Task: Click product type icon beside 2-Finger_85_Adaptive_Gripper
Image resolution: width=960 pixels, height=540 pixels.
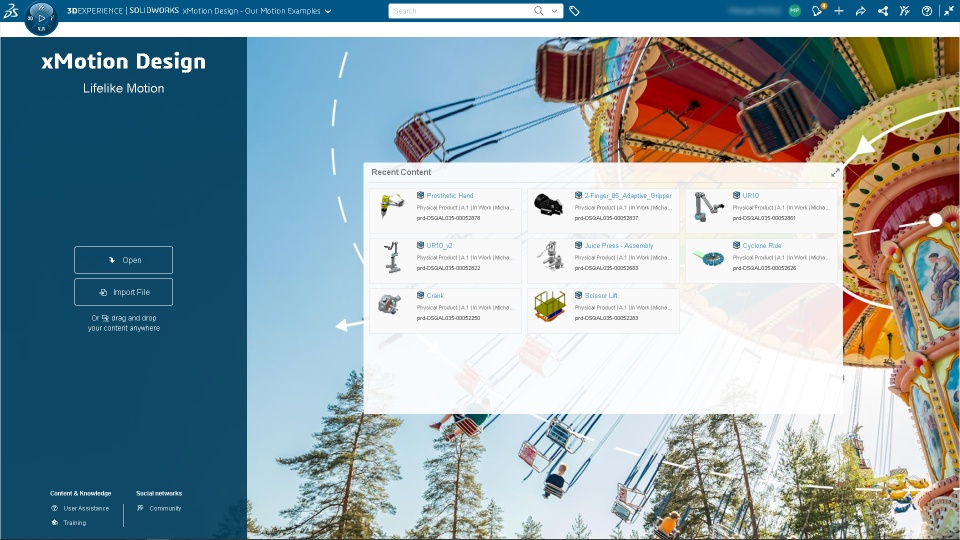Action: [578, 195]
